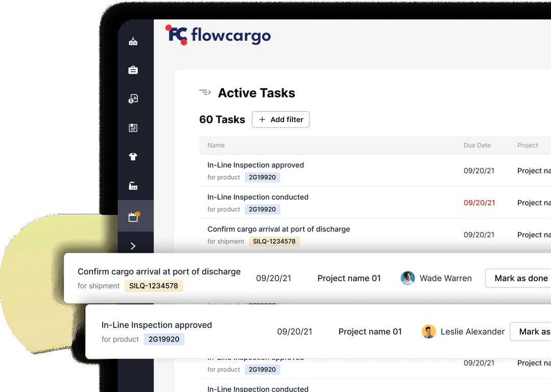Click Wade Warren's avatar photo
The height and width of the screenshot is (392, 551).
[408, 278]
